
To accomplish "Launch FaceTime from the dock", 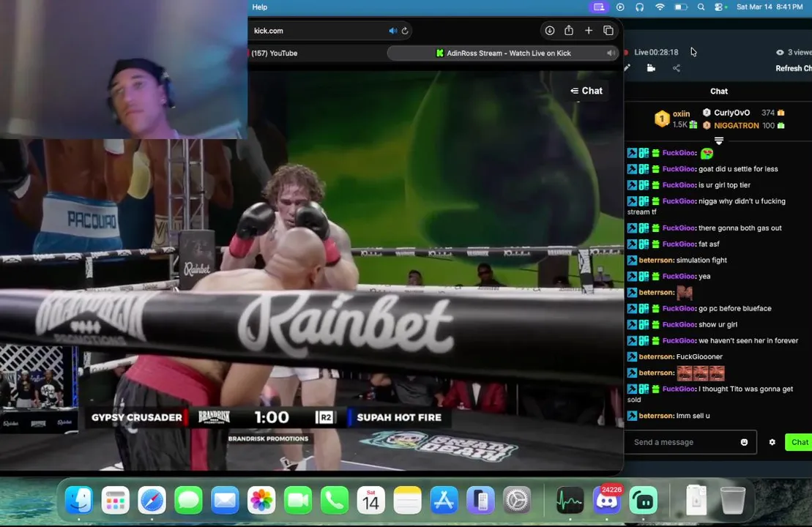I will 298,501.
